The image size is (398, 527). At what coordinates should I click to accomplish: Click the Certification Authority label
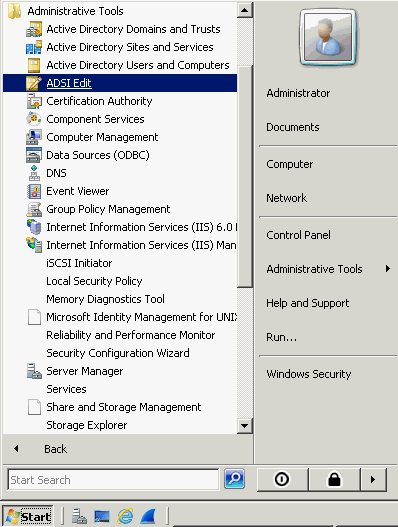point(99,101)
